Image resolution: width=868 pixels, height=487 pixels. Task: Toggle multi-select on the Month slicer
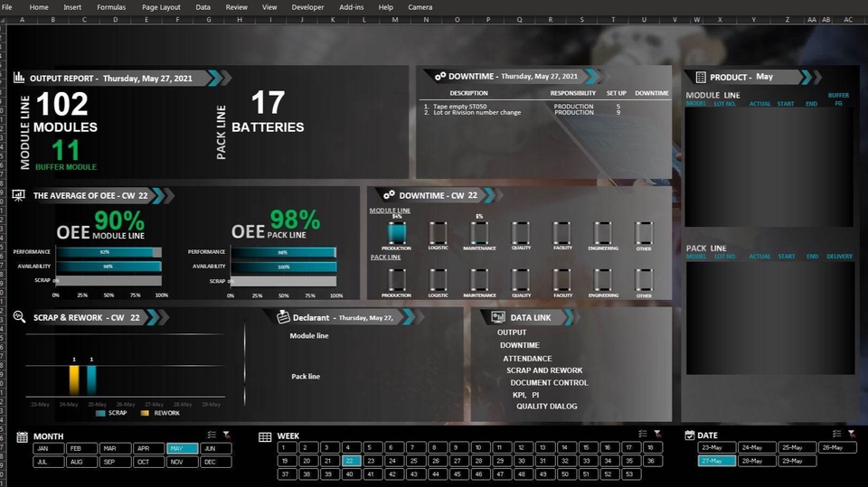point(212,435)
